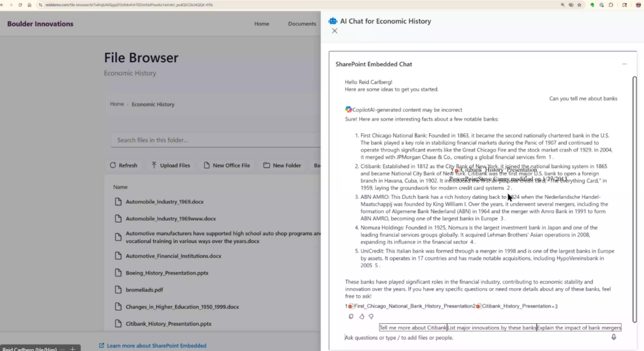
Task: Choose 'List major innovations by these banks' suggestion
Action: click(492, 328)
